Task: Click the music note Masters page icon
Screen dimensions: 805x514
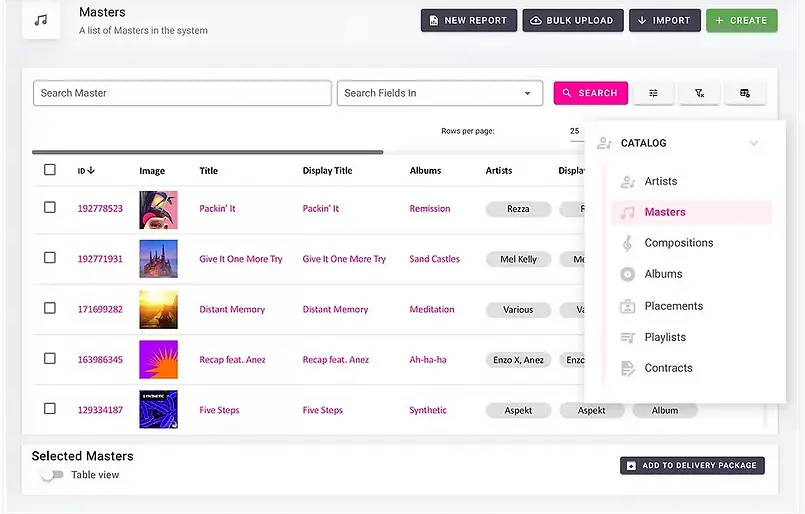Action: pyautogui.click(x=41, y=20)
